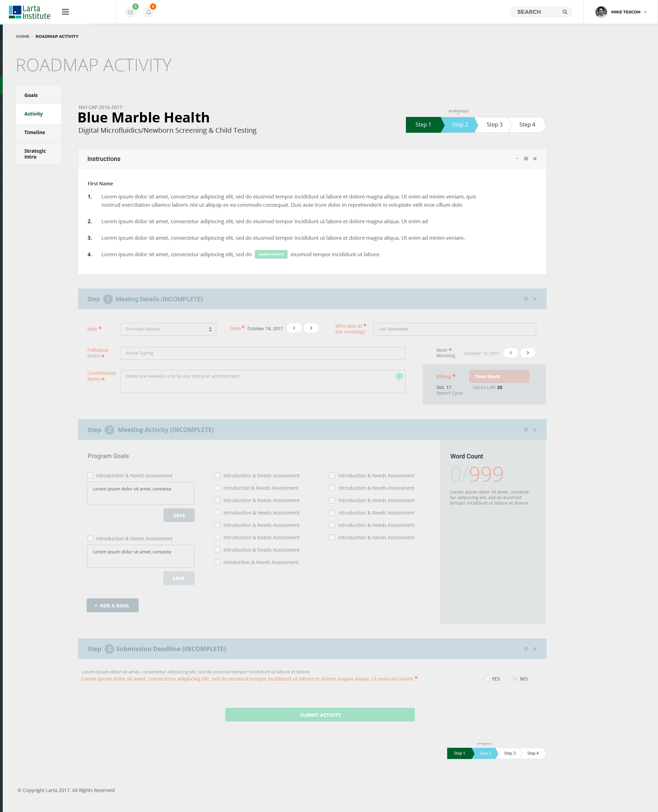Close the Submission Deadline panel
This screenshot has height=812, width=658.
(535, 649)
